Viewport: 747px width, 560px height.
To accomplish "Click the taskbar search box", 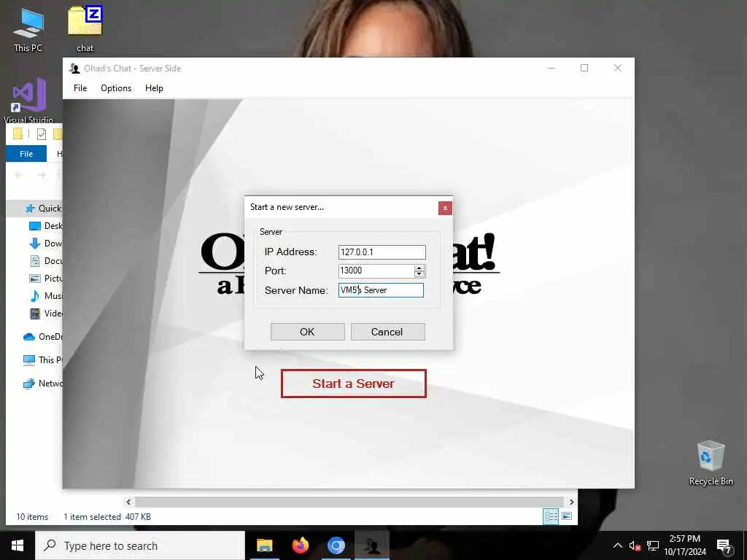I will pos(140,545).
